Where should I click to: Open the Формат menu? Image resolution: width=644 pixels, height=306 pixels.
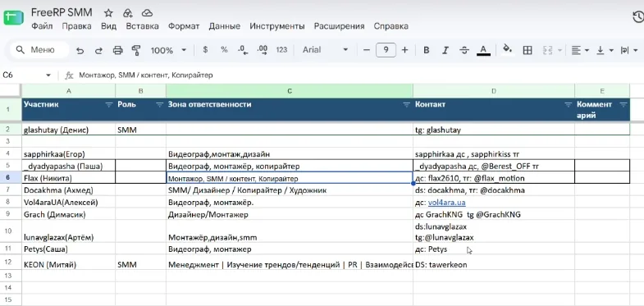184,26
